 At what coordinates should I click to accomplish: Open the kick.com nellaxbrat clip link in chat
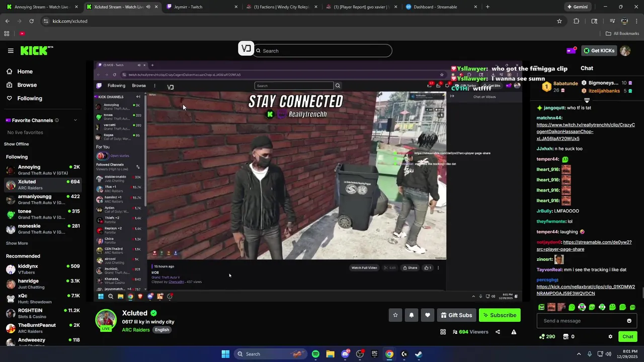point(586,290)
